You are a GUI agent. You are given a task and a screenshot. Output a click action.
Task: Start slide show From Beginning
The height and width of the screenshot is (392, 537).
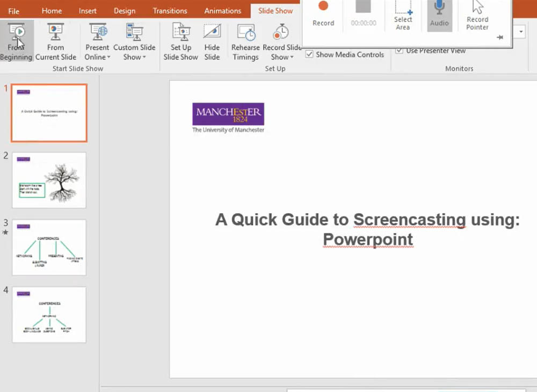point(16,41)
